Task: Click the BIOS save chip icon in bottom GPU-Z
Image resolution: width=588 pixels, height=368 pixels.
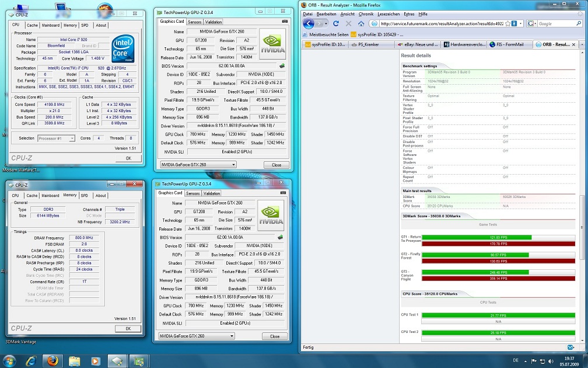Action: pyautogui.click(x=280, y=237)
